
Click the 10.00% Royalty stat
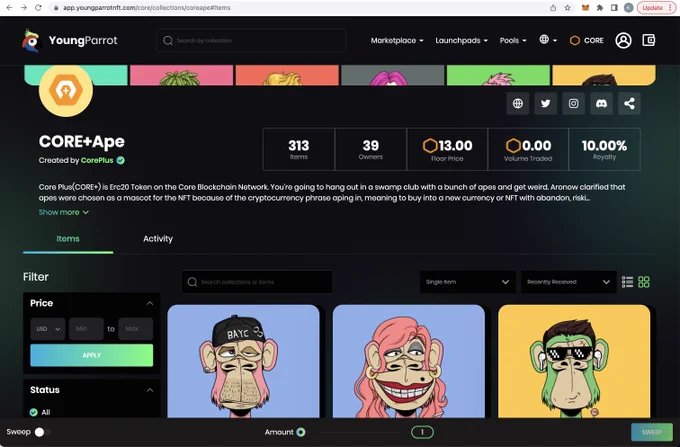604,149
